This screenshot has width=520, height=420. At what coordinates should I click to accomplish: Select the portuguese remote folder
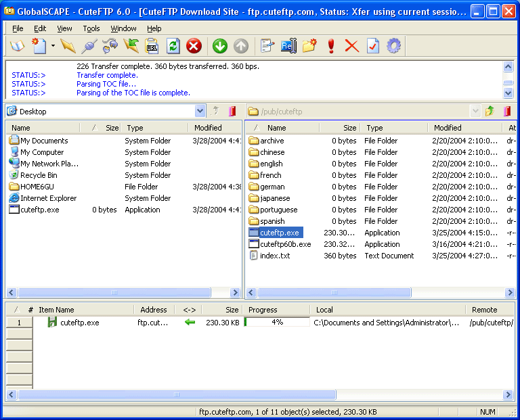pos(274,210)
